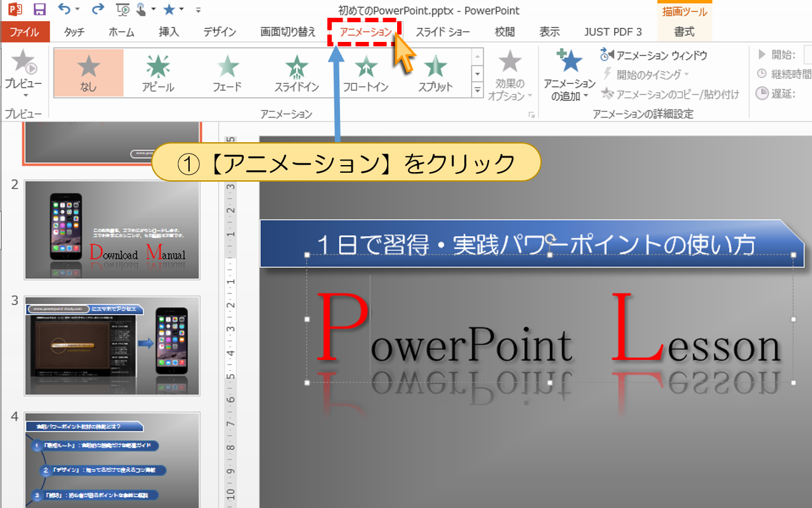This screenshot has width=812, height=508.
Task: Click アニメーションの追加 button
Action: [x=569, y=75]
